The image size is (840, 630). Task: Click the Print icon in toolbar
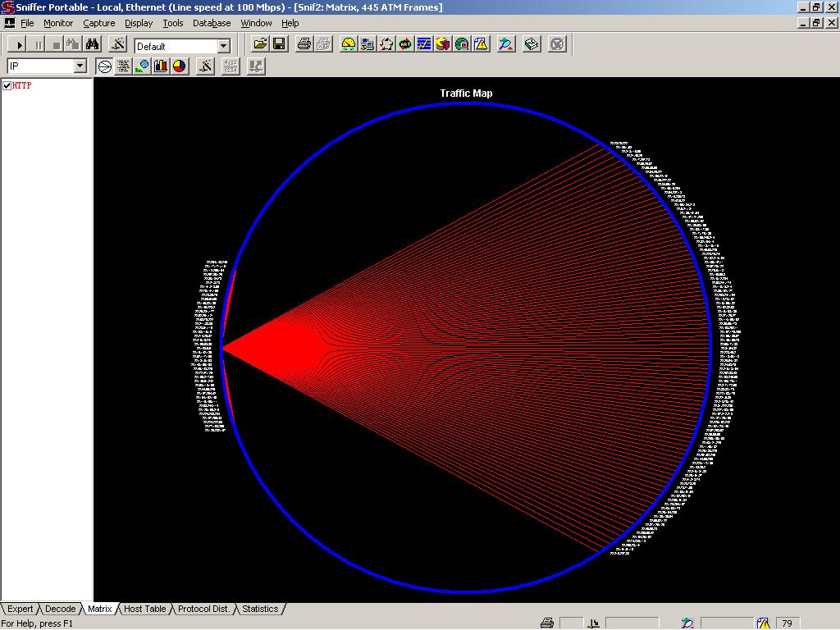[x=304, y=44]
